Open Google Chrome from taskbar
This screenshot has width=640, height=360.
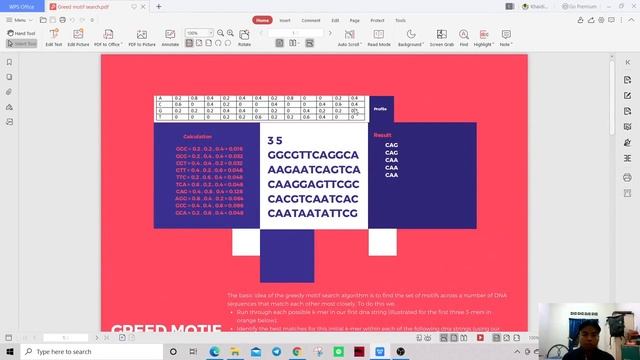297,351
